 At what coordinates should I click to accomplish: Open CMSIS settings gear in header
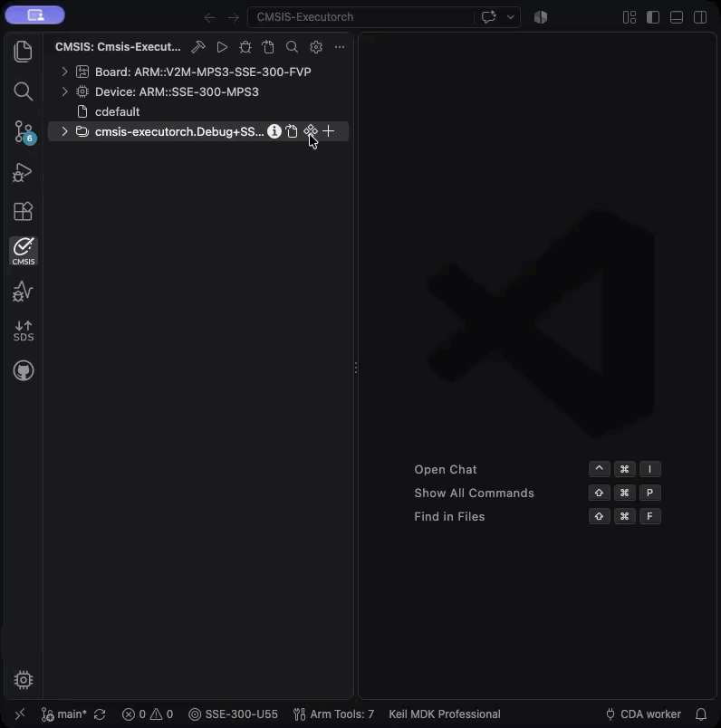tap(316, 47)
